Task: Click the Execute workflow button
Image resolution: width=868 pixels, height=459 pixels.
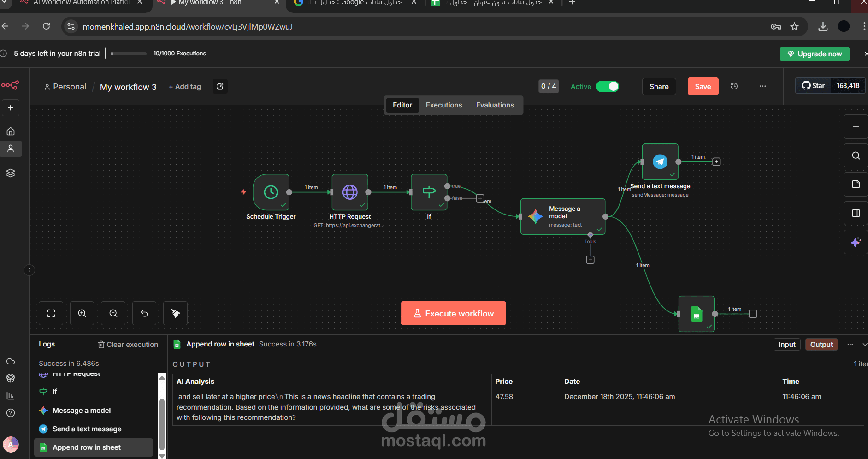Action: 454,313
